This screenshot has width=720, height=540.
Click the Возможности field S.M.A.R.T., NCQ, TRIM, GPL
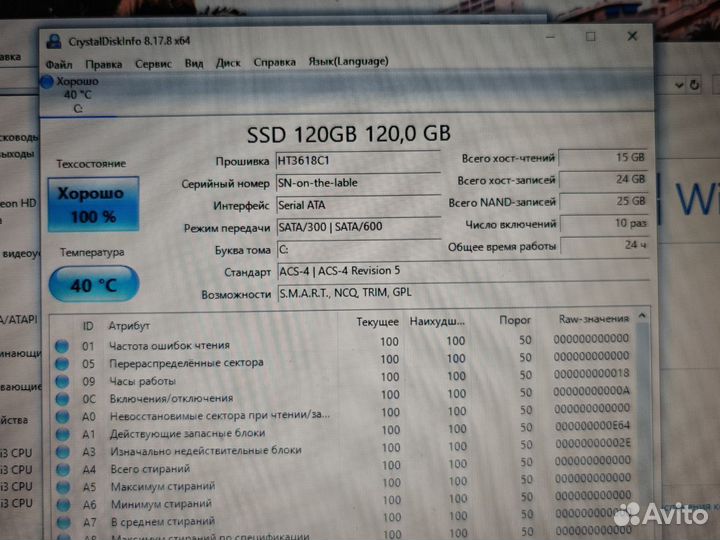point(463,293)
